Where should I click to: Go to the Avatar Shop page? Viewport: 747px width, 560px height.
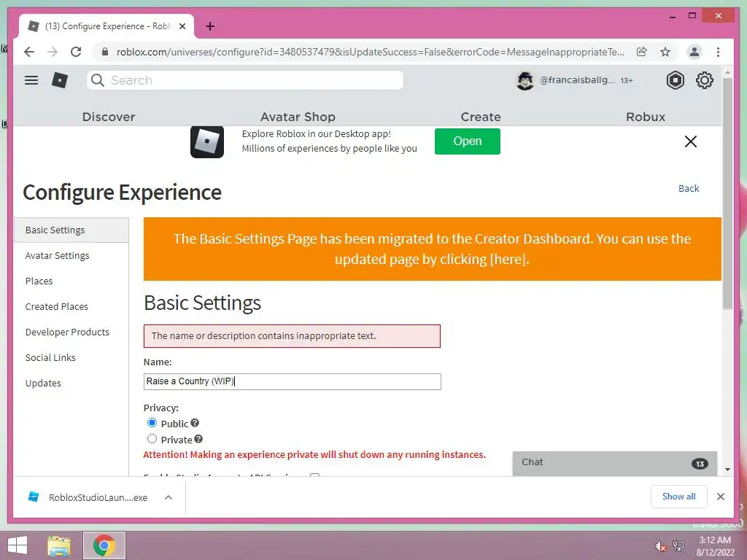pos(298,117)
